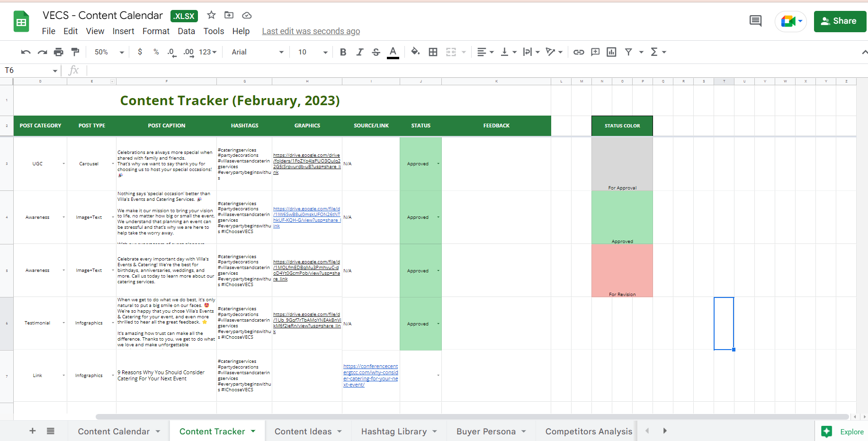Click the green Share button

pos(840,21)
